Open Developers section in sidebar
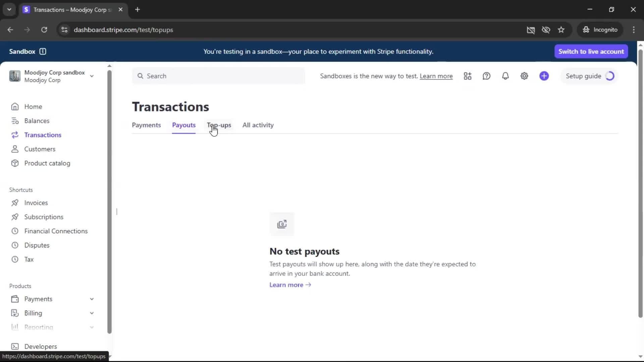The image size is (644, 362). coord(40,346)
